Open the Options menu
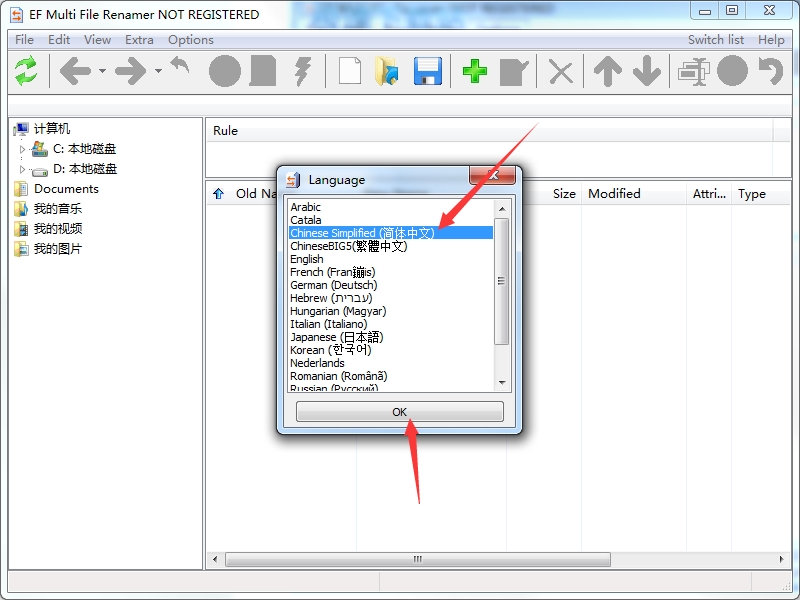The width and height of the screenshot is (800, 600). coord(190,40)
